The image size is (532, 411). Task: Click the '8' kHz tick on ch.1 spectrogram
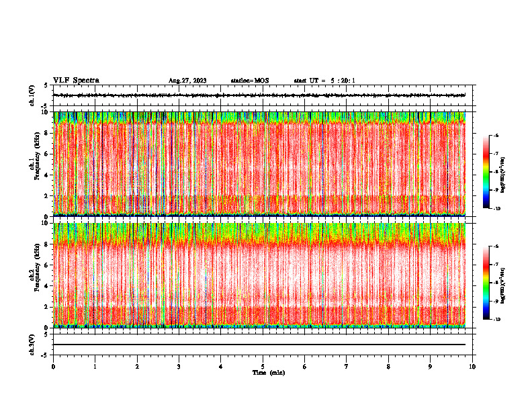(x=47, y=133)
